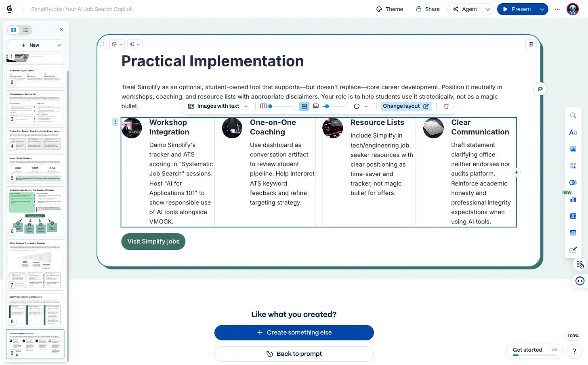Click the Share button
The height and width of the screenshot is (365, 588).
click(428, 9)
